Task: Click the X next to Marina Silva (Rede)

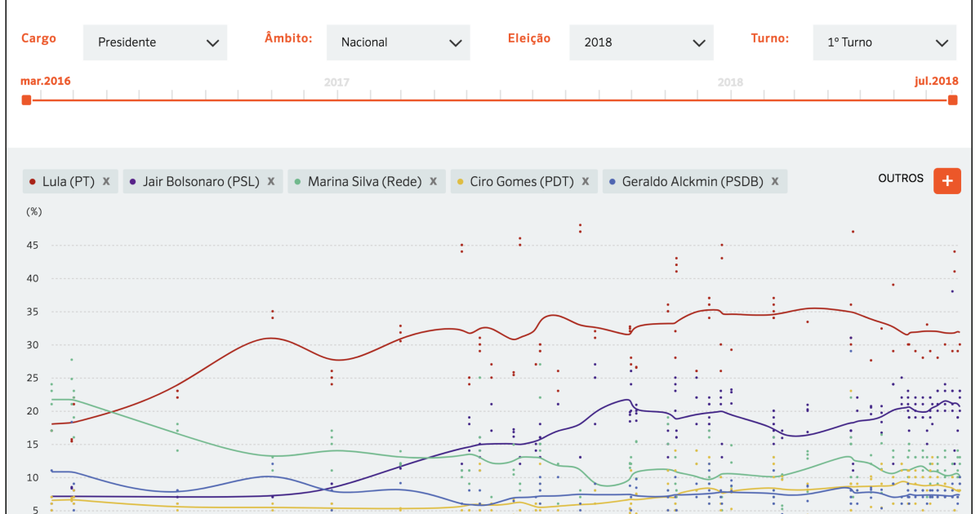Action: 434,181
